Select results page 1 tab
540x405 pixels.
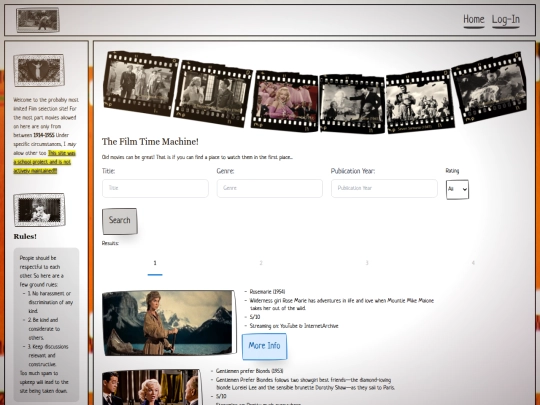[155, 264]
